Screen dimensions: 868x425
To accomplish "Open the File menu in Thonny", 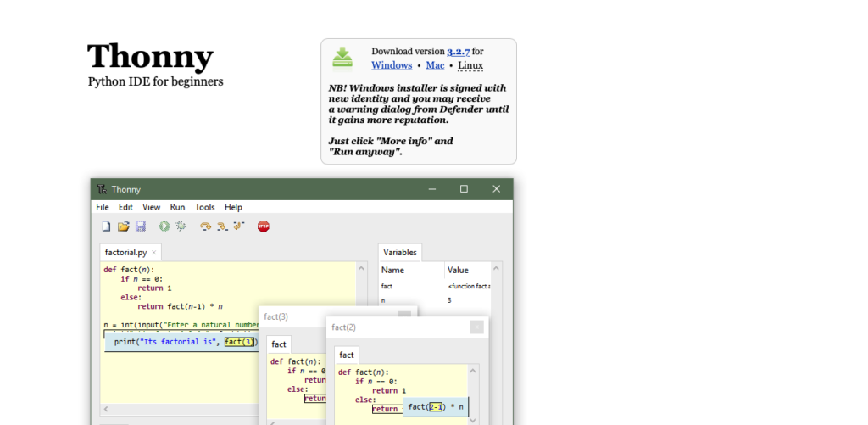I will pyautogui.click(x=103, y=207).
